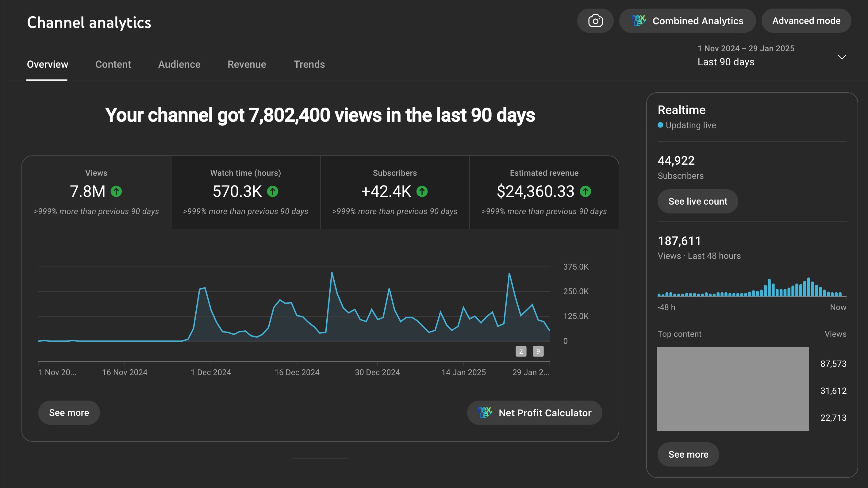The height and width of the screenshot is (488, 868).
Task: Go to the Audience tab
Action: coord(179,64)
